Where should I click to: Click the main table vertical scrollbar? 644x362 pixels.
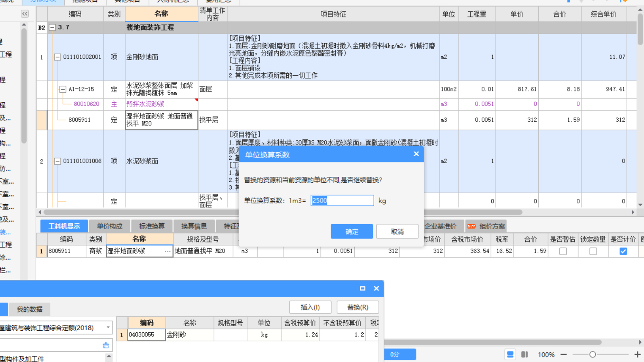click(x=640, y=30)
